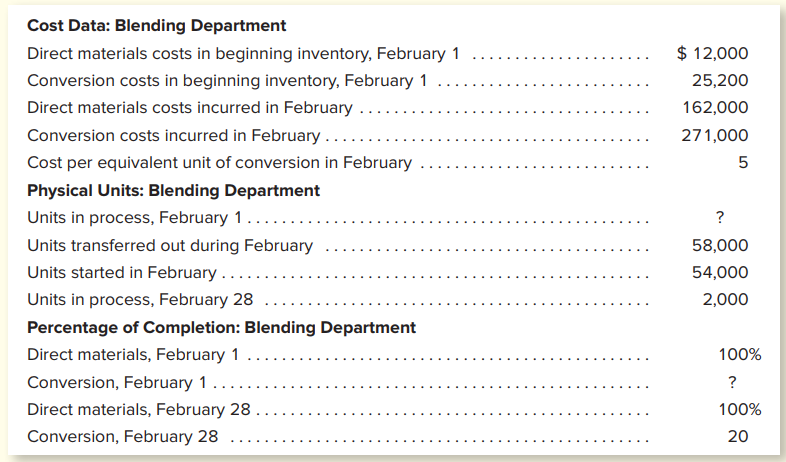
Task: Select 'Units transferred out during February' label
Action: tap(170, 246)
